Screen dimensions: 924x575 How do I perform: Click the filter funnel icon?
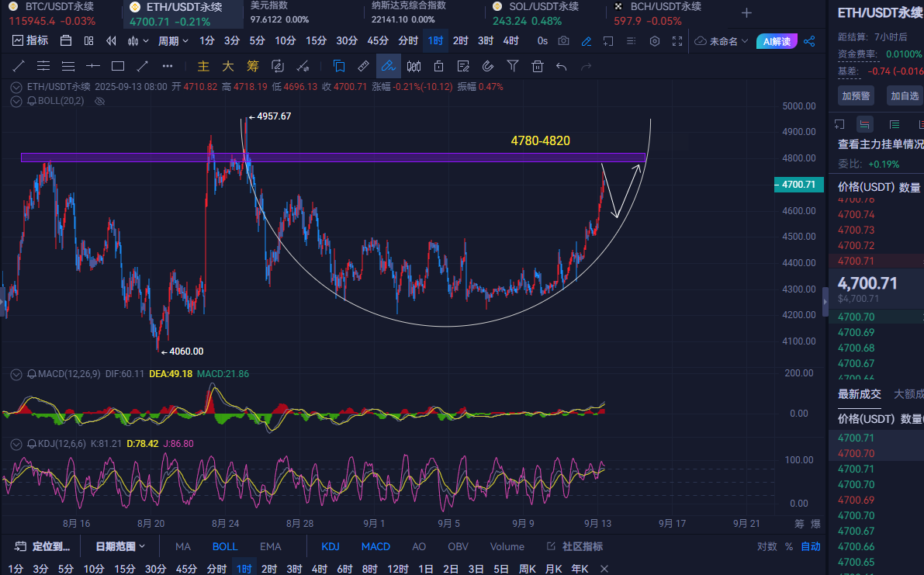coord(513,66)
